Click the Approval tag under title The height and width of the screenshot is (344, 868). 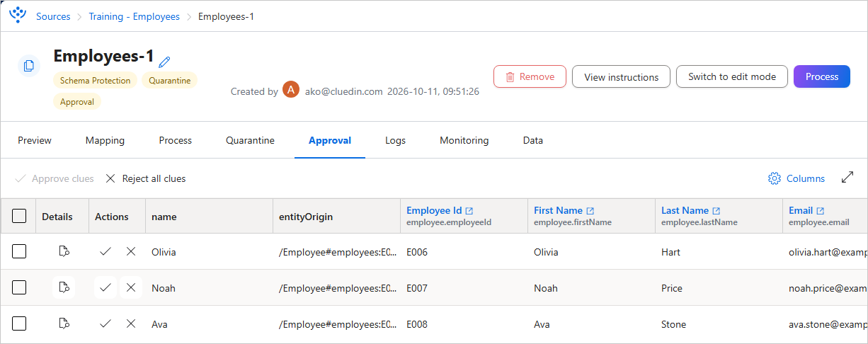click(77, 101)
